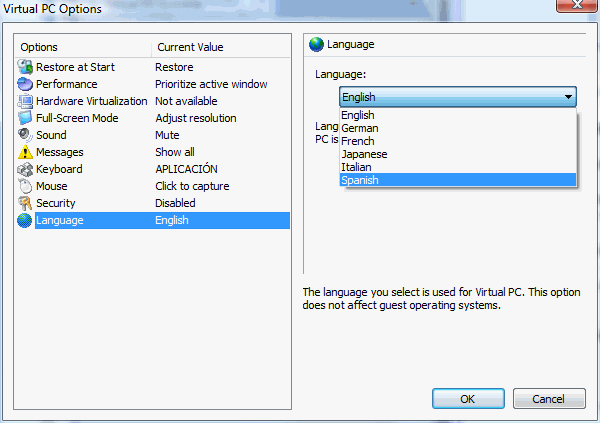This screenshot has width=600, height=423.
Task: Click the 'Language:' field label
Action: pyautogui.click(x=341, y=74)
